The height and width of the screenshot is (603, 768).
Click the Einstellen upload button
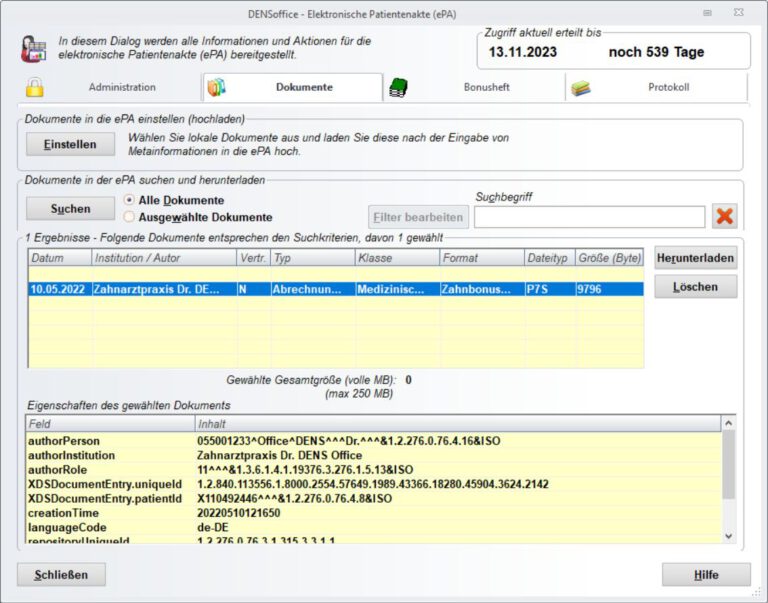click(71, 144)
